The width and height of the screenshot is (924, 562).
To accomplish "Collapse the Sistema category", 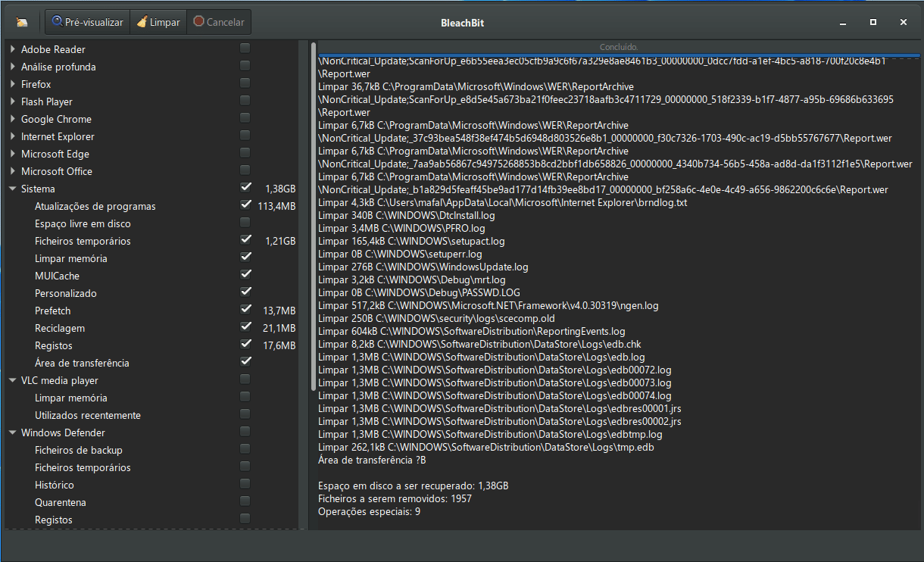I will [x=13, y=189].
